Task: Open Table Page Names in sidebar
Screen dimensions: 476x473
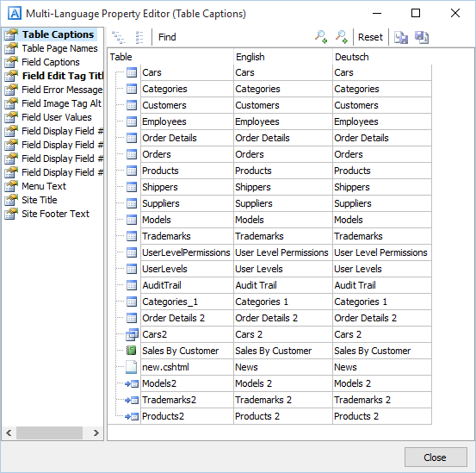Action: (59, 48)
